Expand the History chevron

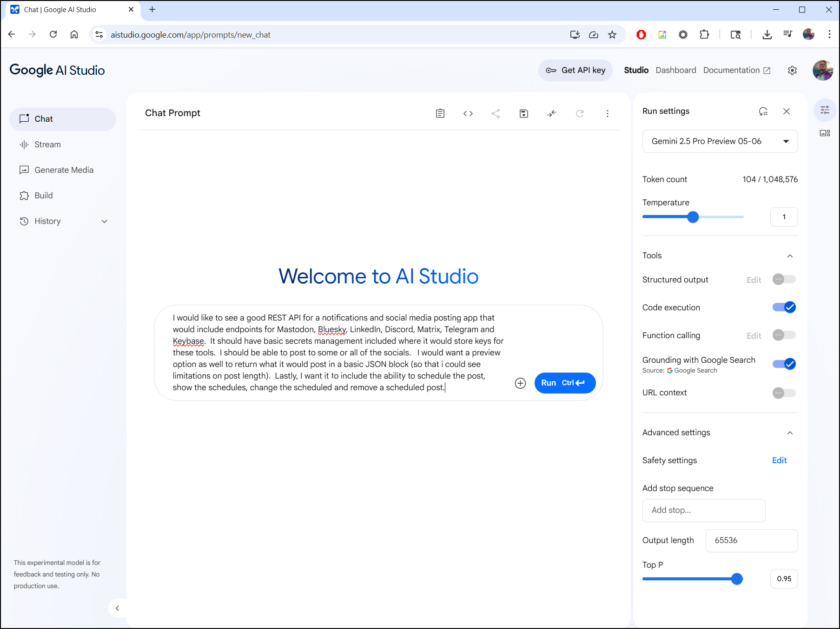[104, 222]
